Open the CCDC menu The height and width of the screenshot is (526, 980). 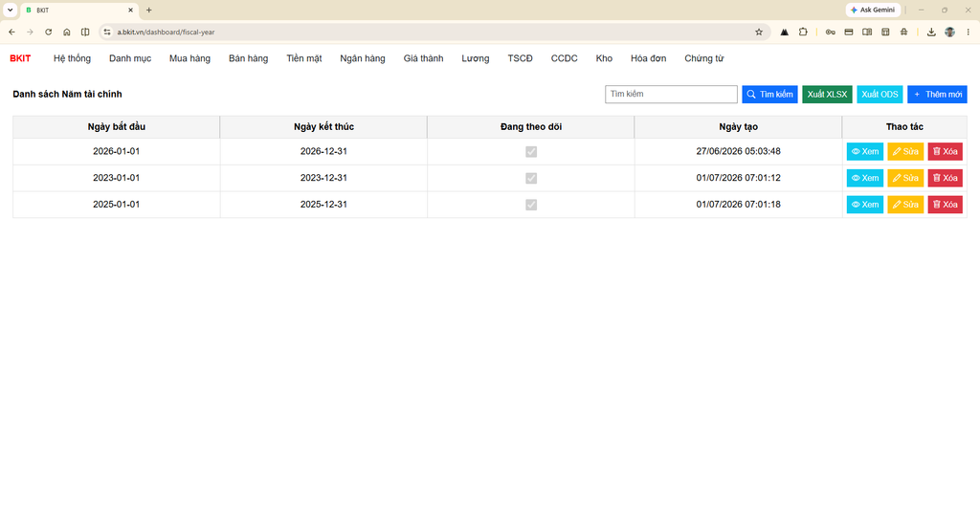[564, 58]
